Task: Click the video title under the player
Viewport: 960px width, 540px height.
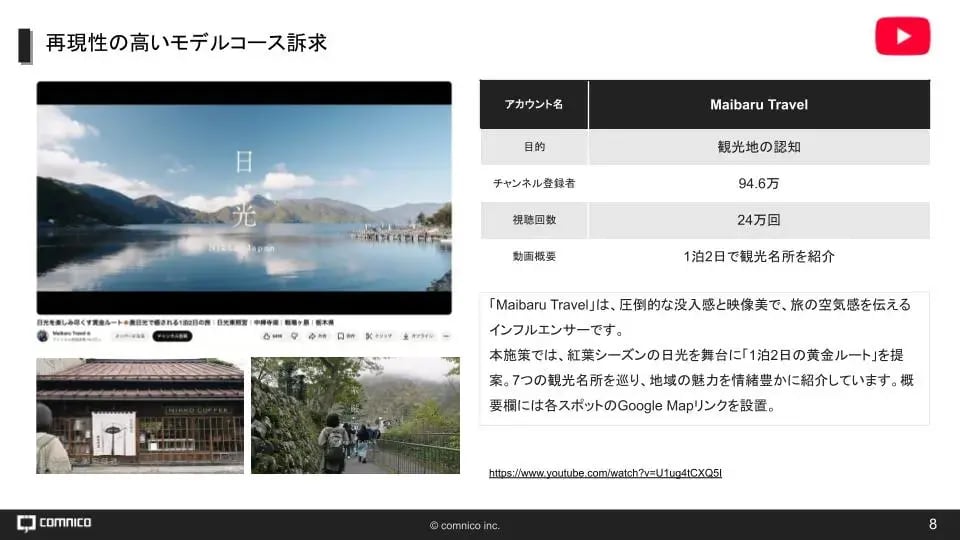Action: (185, 322)
